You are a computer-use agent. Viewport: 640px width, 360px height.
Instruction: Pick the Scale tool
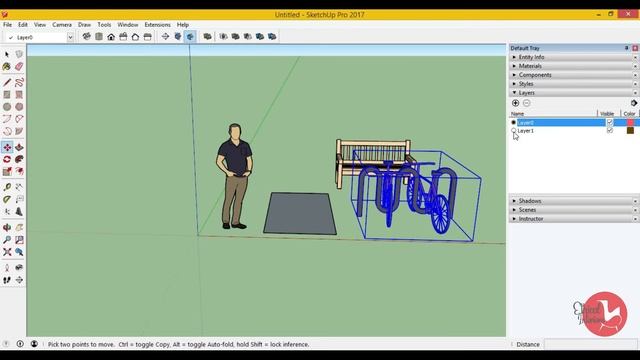coord(7,171)
